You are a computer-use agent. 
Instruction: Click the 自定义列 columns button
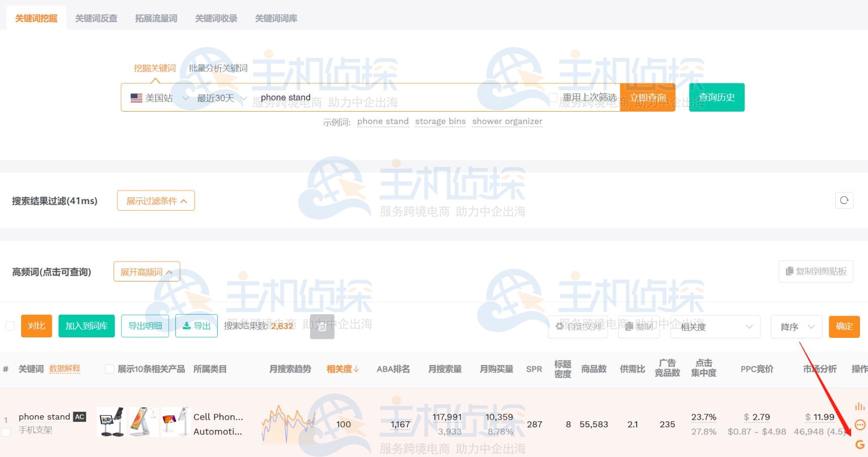coord(578,326)
